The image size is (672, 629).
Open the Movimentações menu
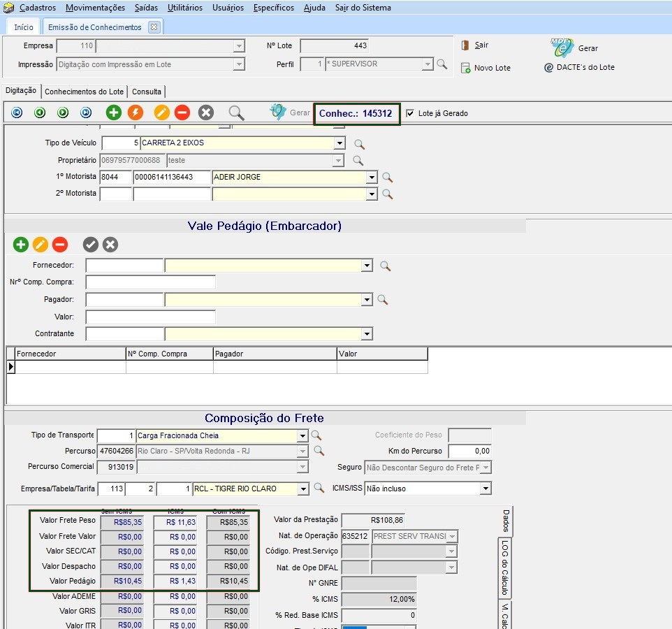coord(95,8)
